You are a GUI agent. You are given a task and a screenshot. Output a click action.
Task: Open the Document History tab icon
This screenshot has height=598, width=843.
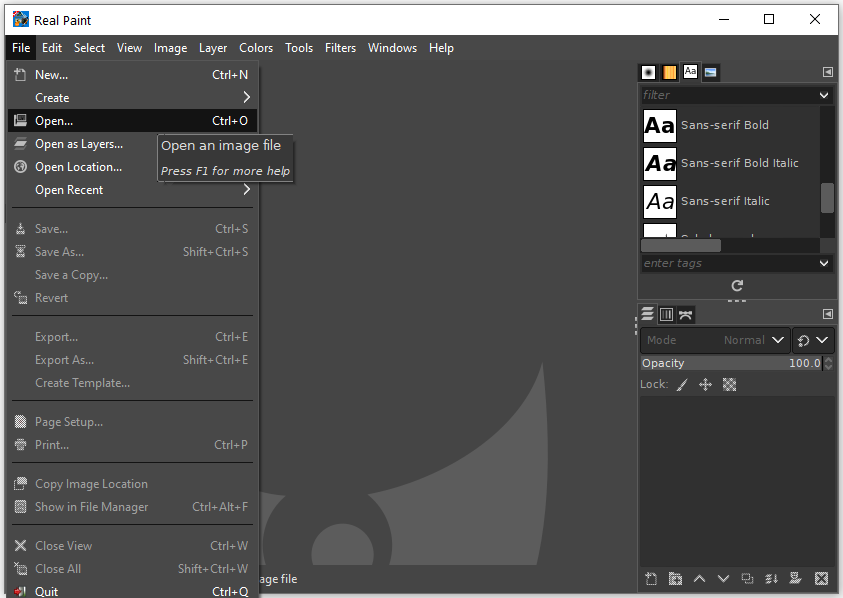(x=711, y=72)
